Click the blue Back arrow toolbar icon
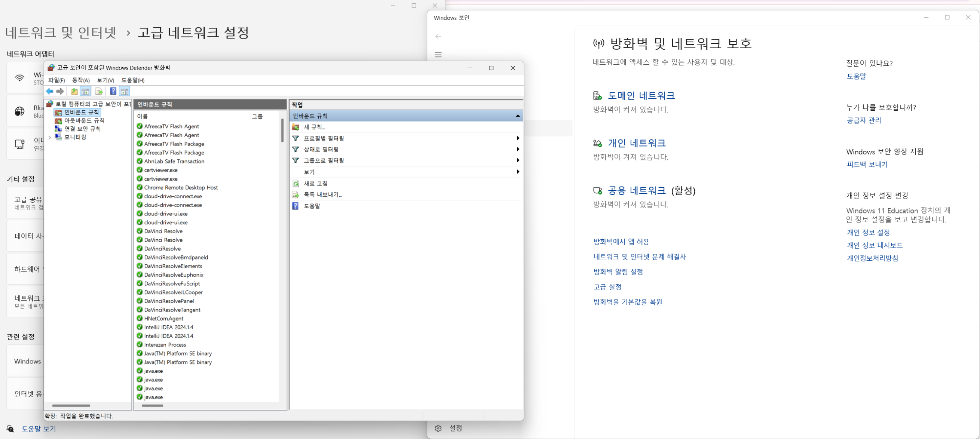Image resolution: width=980 pixels, height=439 pixels. pyautogui.click(x=49, y=91)
